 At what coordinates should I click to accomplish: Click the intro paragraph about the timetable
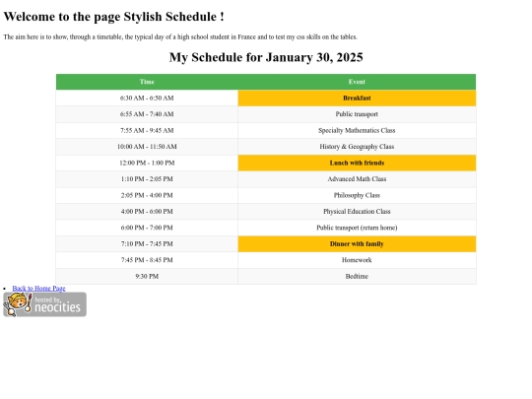(180, 37)
